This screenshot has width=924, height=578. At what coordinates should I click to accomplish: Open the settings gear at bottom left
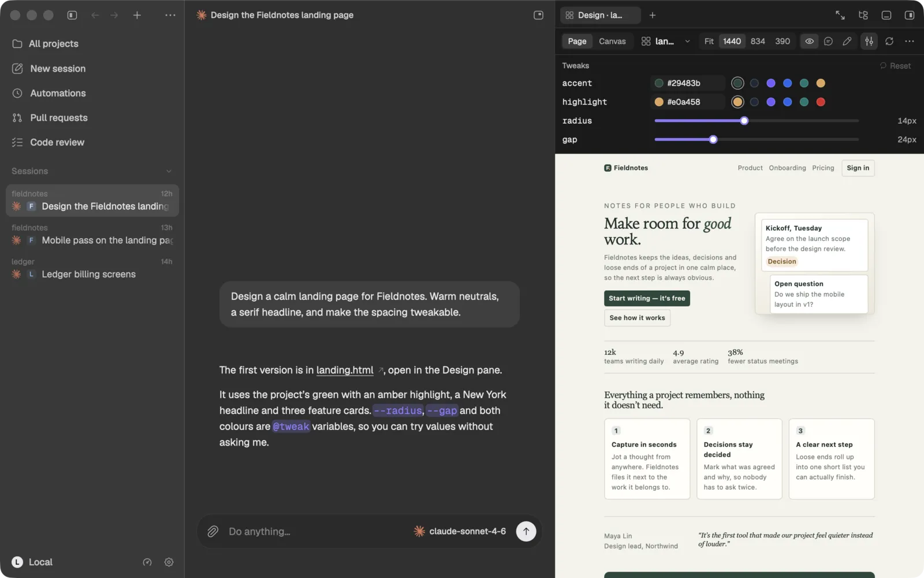(x=169, y=562)
